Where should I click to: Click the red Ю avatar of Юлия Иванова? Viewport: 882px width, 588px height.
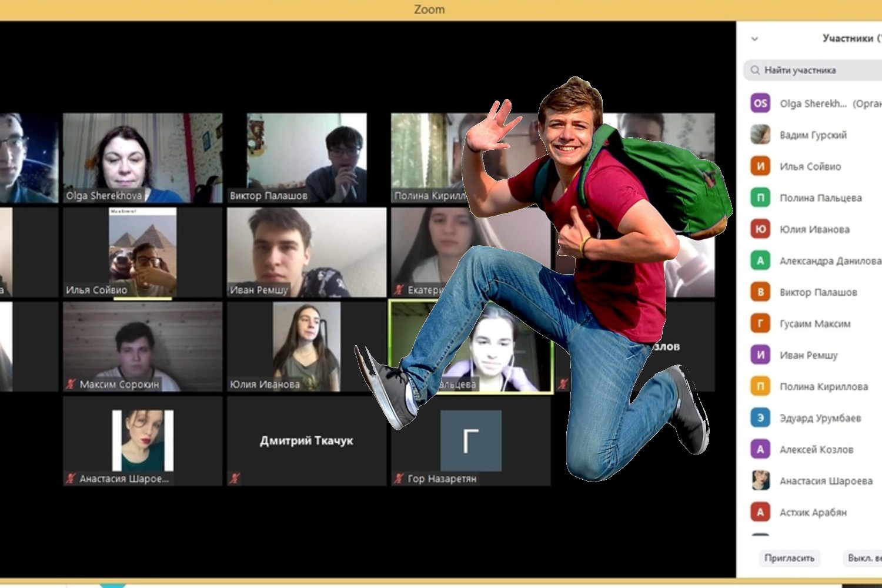click(x=760, y=229)
